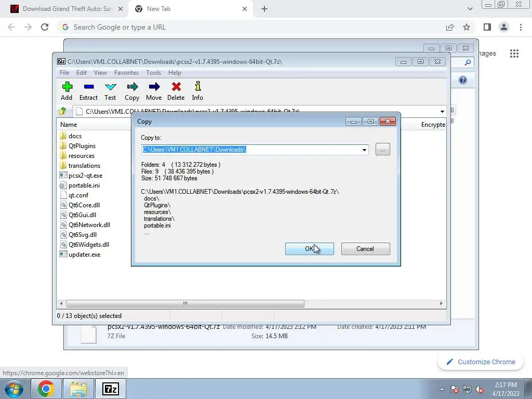532x399 pixels.
Task: Click the Name column header
Action: pyautogui.click(x=69, y=125)
